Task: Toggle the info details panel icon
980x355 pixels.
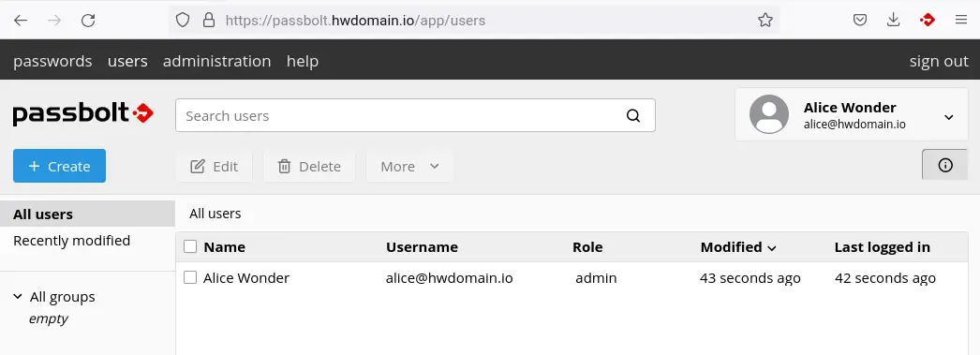Action: click(x=945, y=165)
